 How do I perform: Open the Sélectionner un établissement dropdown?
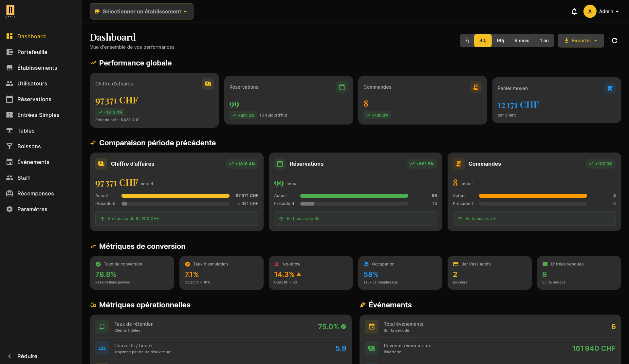pyautogui.click(x=141, y=11)
